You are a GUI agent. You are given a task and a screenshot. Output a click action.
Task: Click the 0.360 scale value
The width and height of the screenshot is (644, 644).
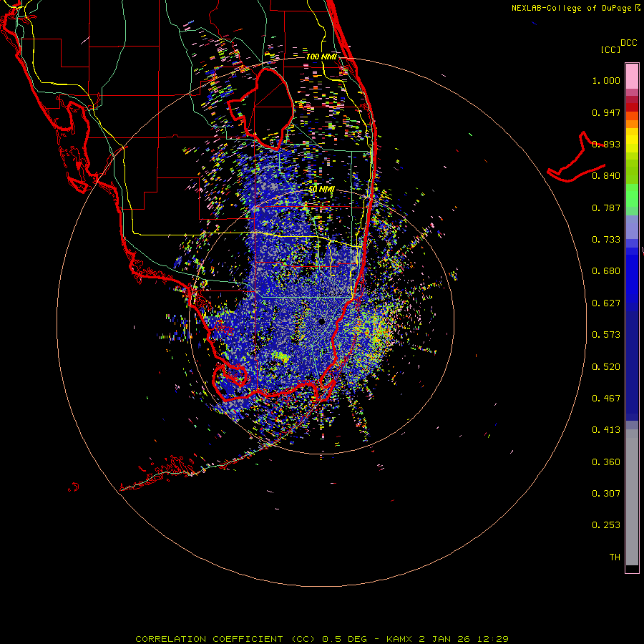click(606, 462)
